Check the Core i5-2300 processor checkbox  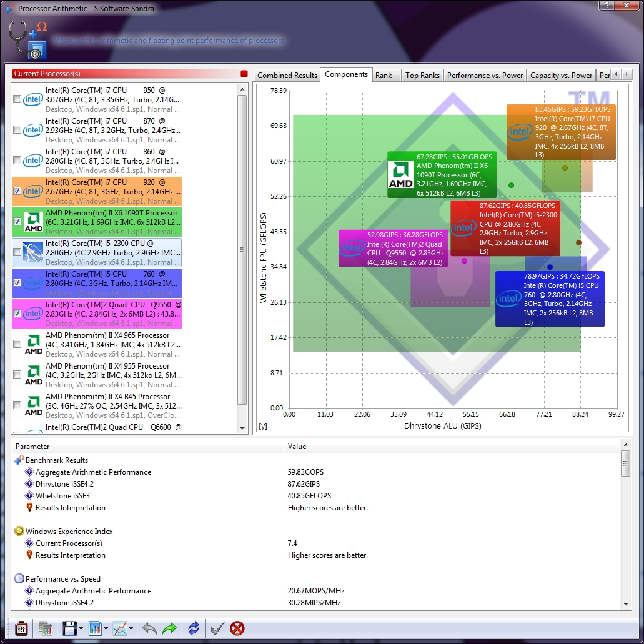point(17,252)
